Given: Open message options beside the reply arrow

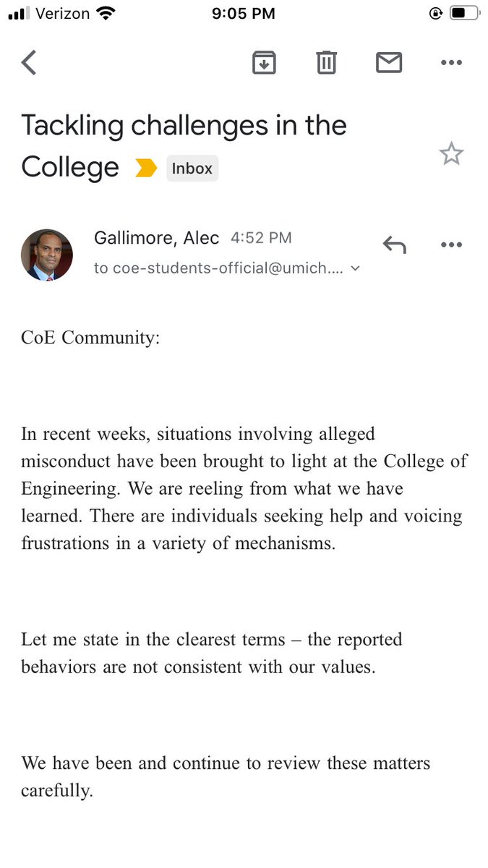Looking at the screenshot, I should pyautogui.click(x=451, y=244).
